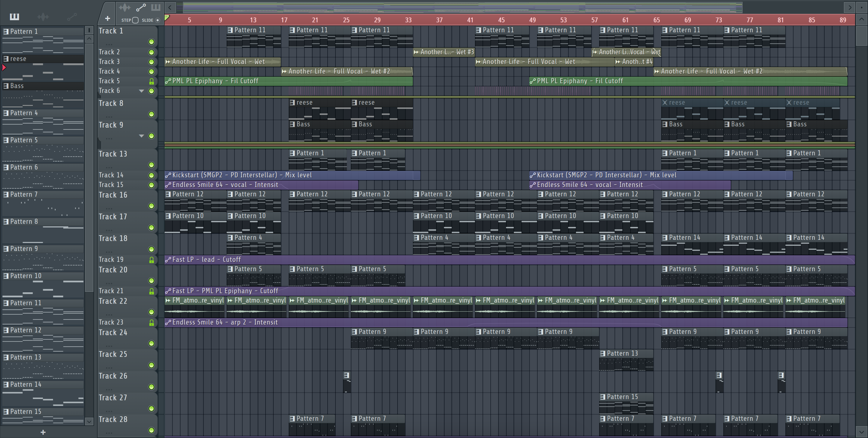Click automation icon on Fast LP PML PL Epiphany clip
The width and height of the screenshot is (868, 438).
click(168, 291)
